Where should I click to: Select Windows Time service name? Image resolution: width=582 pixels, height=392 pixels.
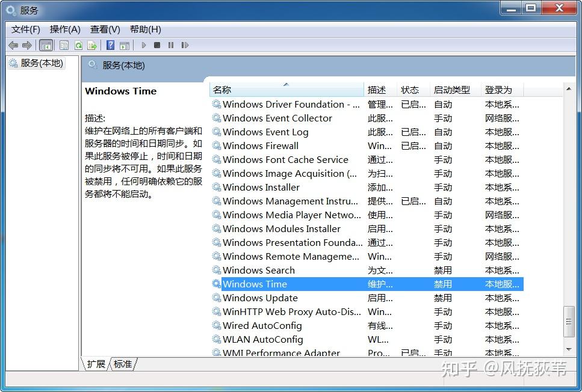[255, 284]
